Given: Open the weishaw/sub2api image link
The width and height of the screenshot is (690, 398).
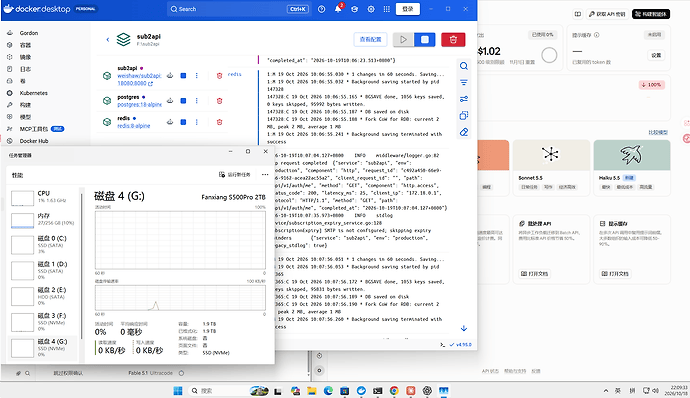Looking at the screenshot, I should [x=139, y=76].
